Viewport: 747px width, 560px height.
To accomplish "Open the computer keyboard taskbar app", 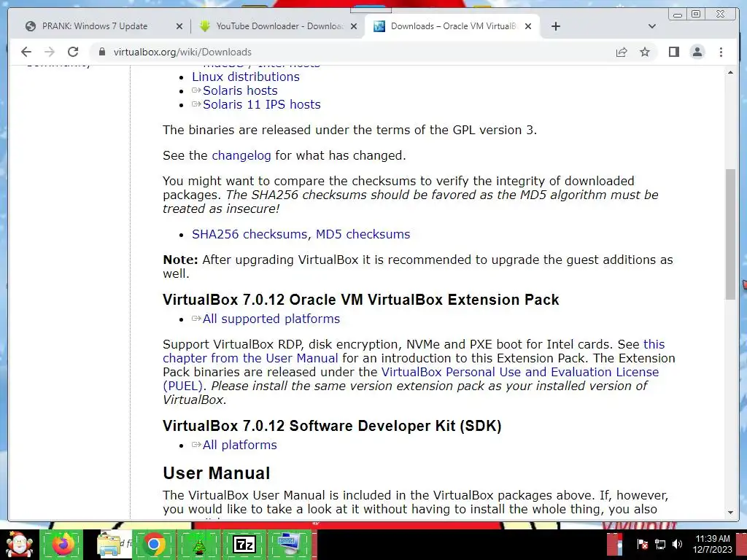I will coord(289,544).
